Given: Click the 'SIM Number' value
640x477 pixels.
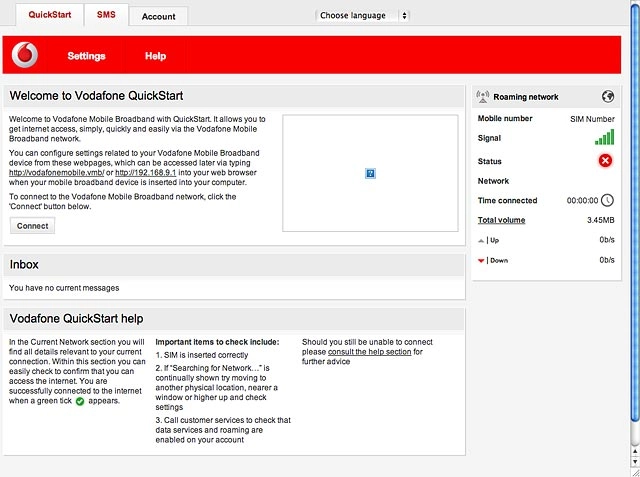Looking at the screenshot, I should click(x=592, y=119).
